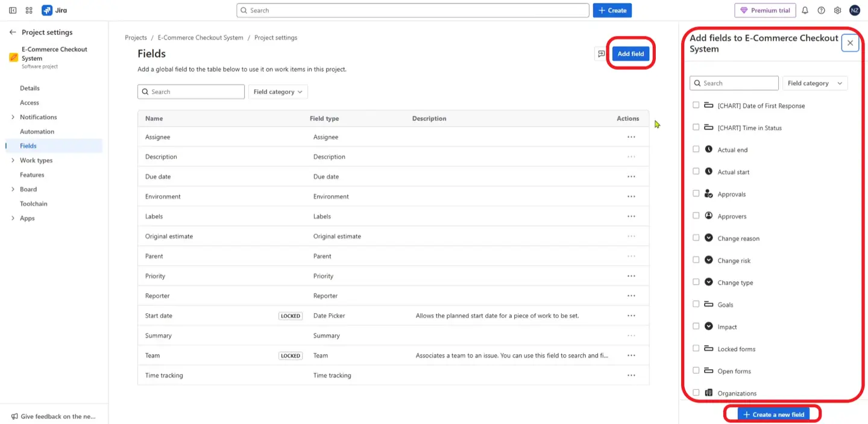This screenshot has width=868, height=424.
Task: Click the top Create button
Action: 612,10
